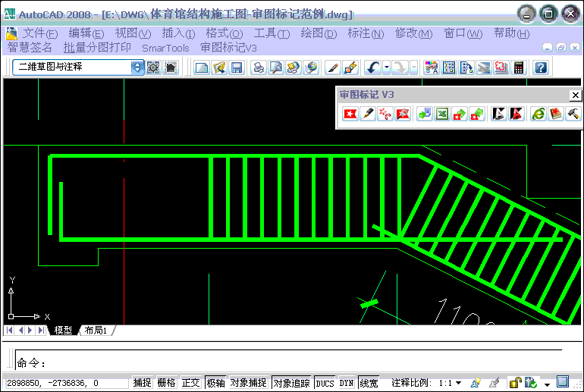Open the QuickCalc calculator icon
The height and width of the screenshot is (392, 584).
click(x=519, y=67)
